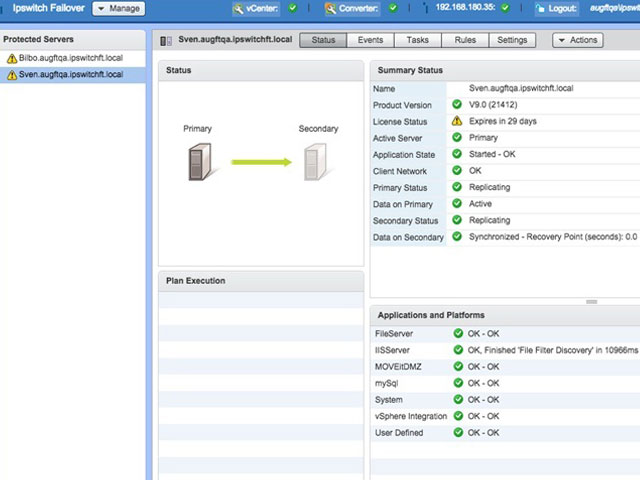Viewport: 640px width, 480px height.
Task: Switch to the Status tab
Action: point(323,40)
